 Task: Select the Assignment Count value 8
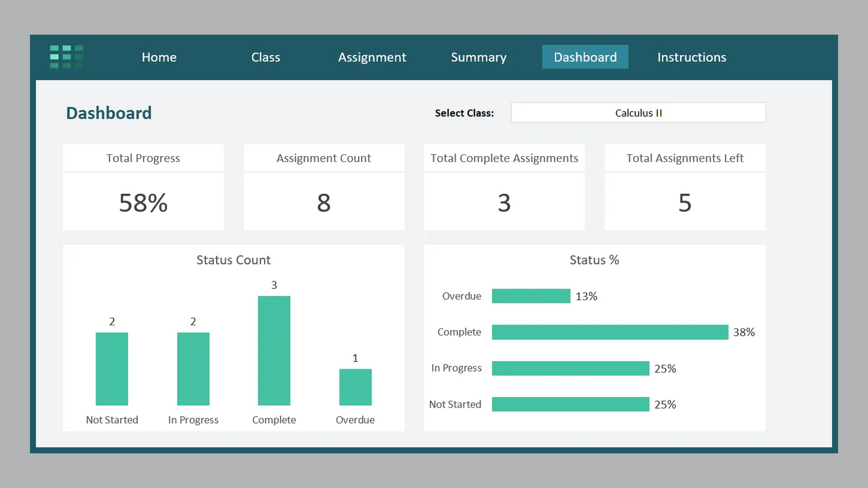click(x=324, y=203)
